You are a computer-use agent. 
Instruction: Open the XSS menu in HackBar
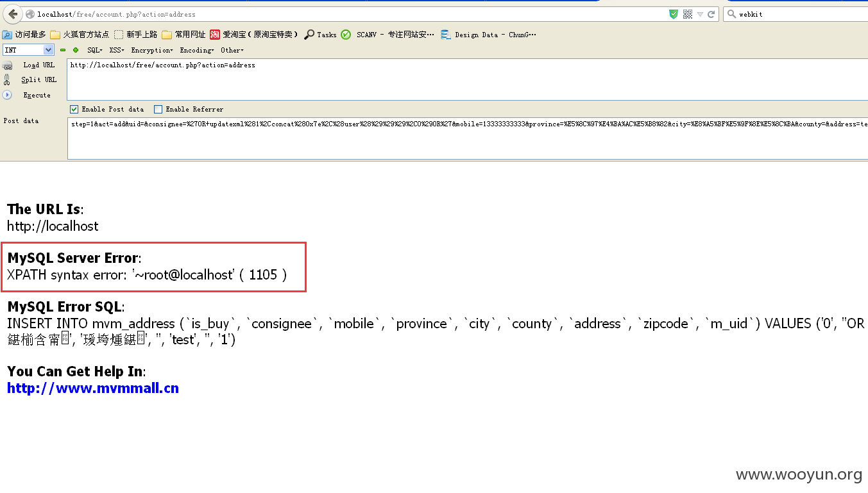tap(117, 50)
